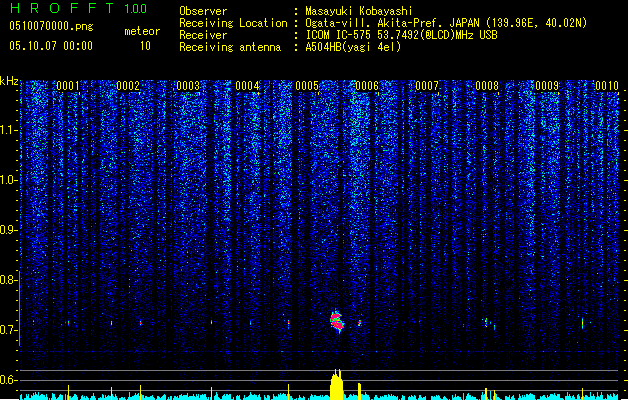Select the 0004 minute marker
The height and width of the screenshot is (400, 629).
click(248, 86)
